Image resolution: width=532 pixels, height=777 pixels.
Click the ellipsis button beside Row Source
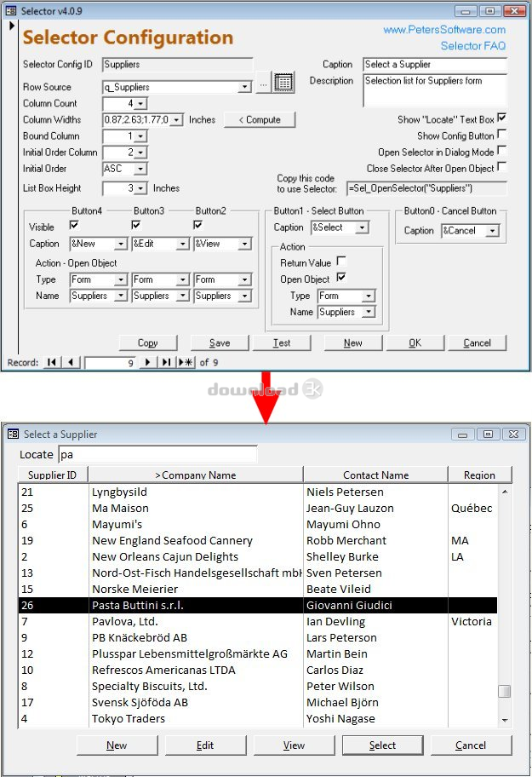click(263, 84)
